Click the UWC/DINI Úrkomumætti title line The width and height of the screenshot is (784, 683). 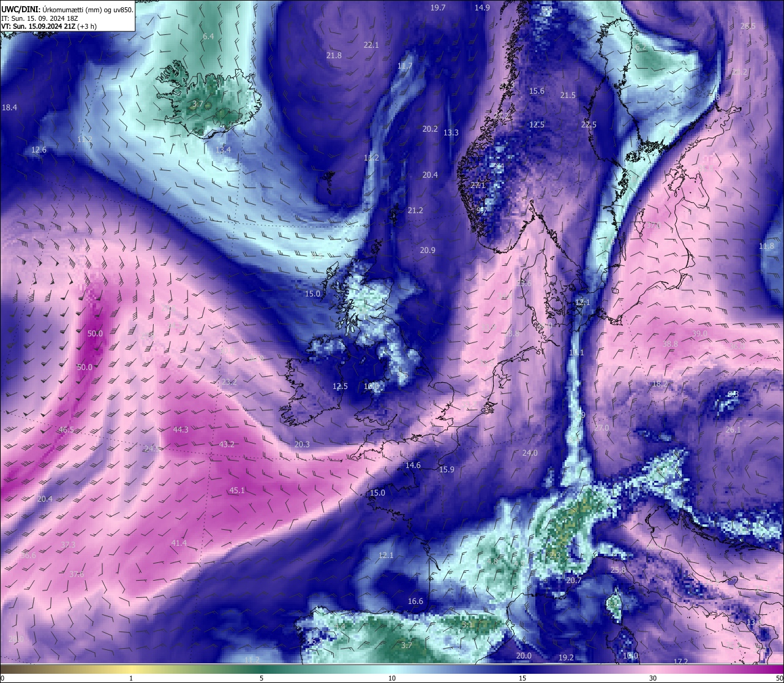(67, 9)
